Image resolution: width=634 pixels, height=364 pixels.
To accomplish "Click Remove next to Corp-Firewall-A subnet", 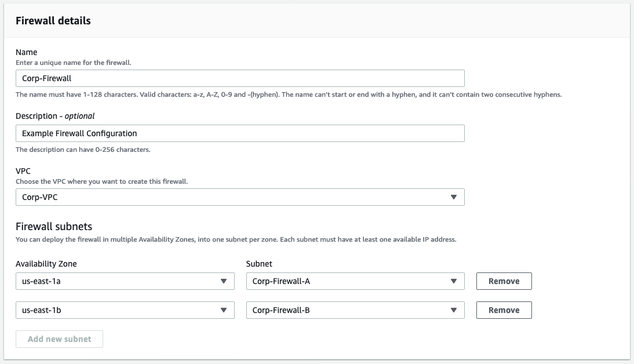I will coord(503,281).
